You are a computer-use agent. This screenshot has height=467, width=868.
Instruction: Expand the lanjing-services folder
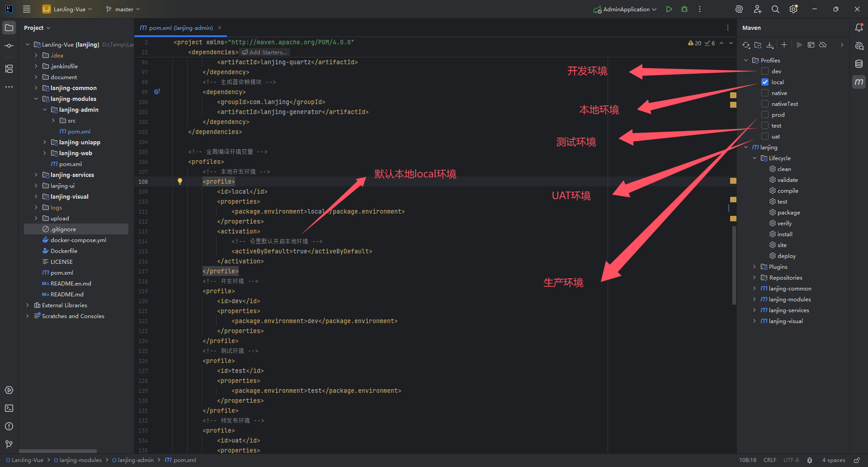(x=36, y=175)
